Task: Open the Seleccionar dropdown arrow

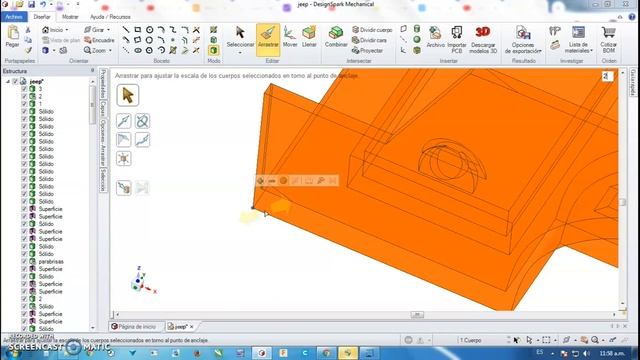Action: pyautogui.click(x=240, y=53)
